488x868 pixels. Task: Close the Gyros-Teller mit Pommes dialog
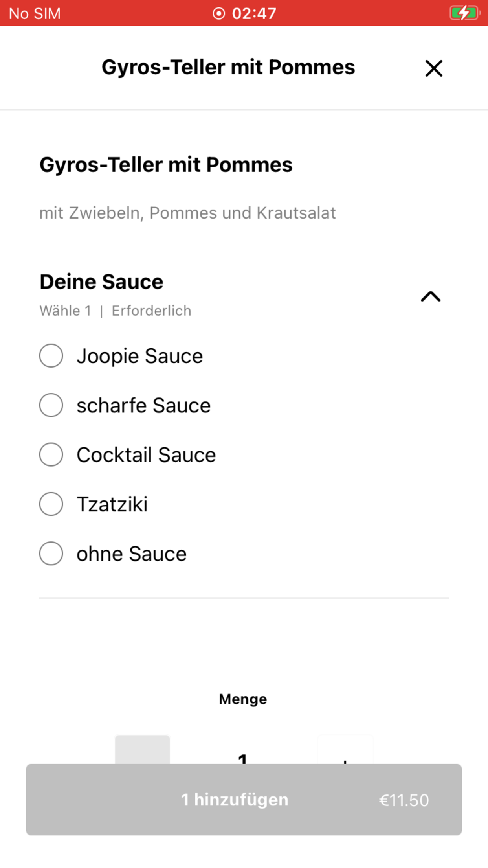[x=434, y=68]
